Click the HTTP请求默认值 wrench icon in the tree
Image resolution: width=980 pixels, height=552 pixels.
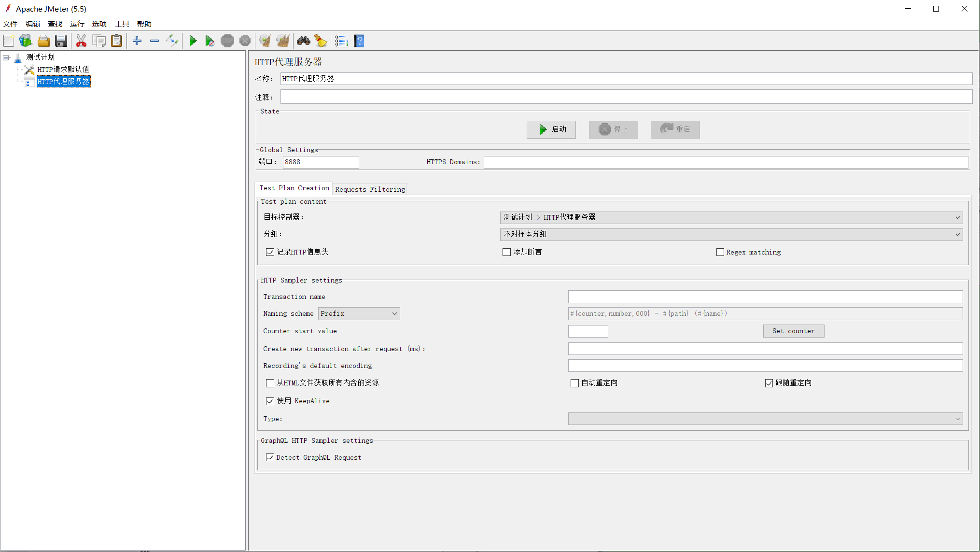(29, 70)
